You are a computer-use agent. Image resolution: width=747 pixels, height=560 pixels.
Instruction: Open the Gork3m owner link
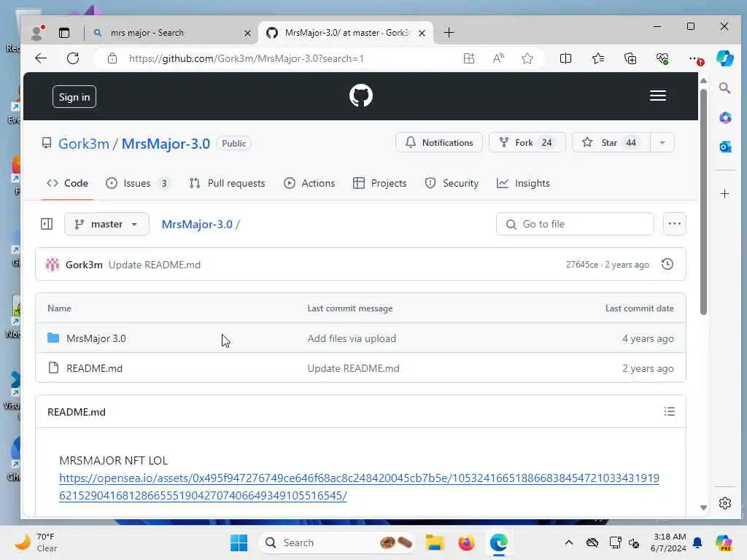[x=84, y=144]
